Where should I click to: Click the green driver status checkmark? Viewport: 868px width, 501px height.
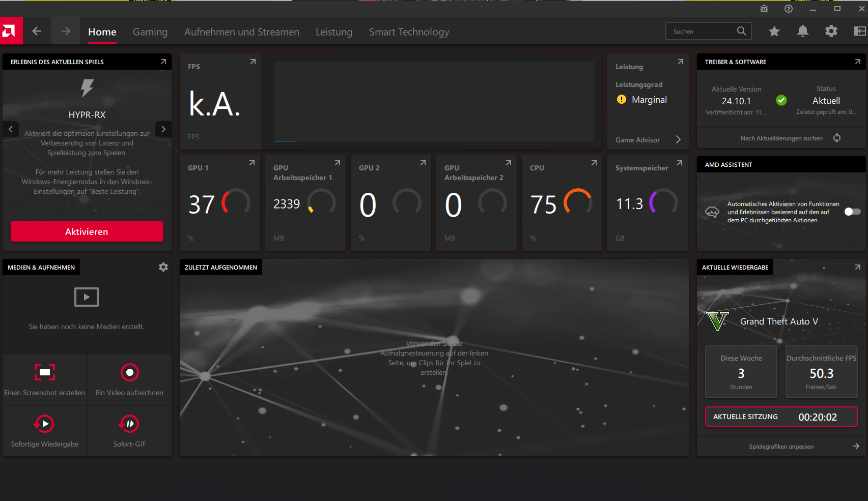(781, 101)
